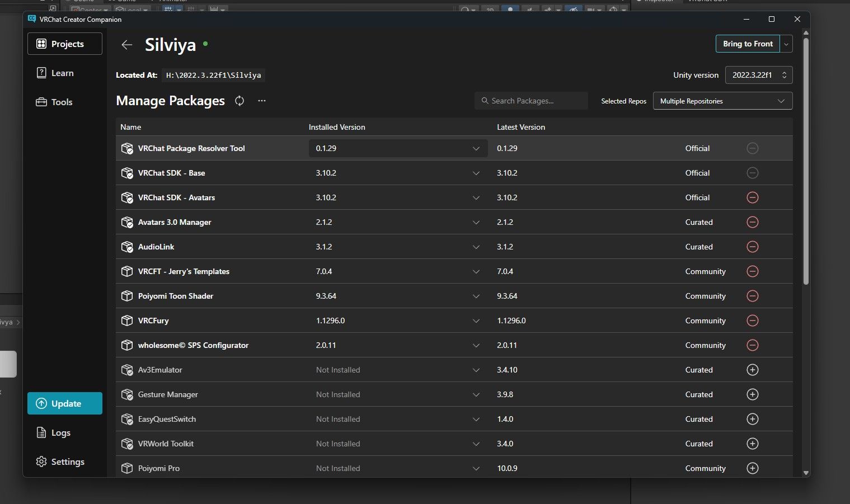This screenshot has height=504, width=850.
Task: Go to the Learn section
Action: pyautogui.click(x=65, y=73)
